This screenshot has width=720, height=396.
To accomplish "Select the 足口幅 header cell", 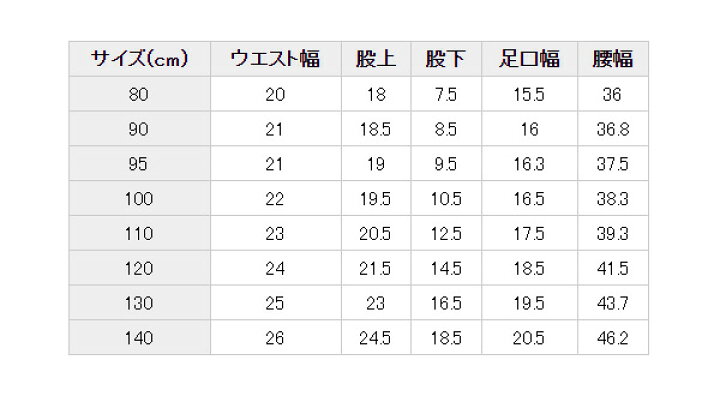I will pyautogui.click(x=529, y=59).
